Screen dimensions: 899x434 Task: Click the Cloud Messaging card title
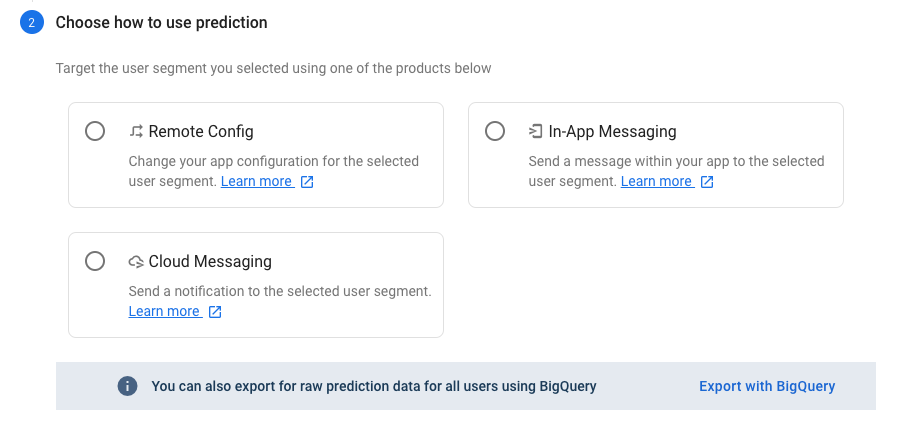coord(210,261)
